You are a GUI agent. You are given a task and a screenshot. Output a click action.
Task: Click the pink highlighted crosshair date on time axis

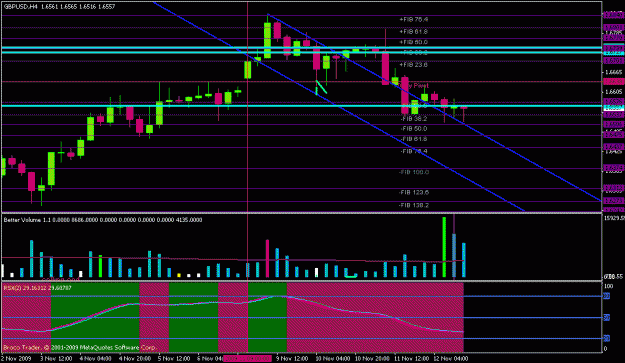click(x=247, y=359)
